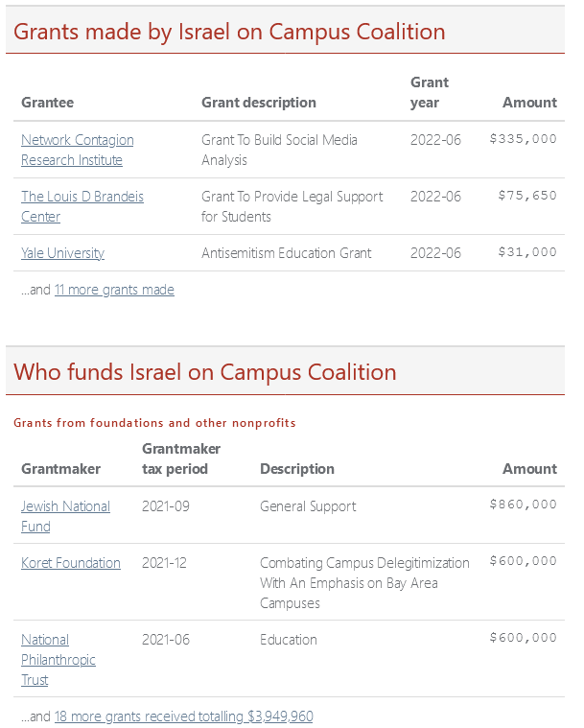Select the $335,000 grant amount
Viewport: 584px width, 728px height.
(x=524, y=139)
